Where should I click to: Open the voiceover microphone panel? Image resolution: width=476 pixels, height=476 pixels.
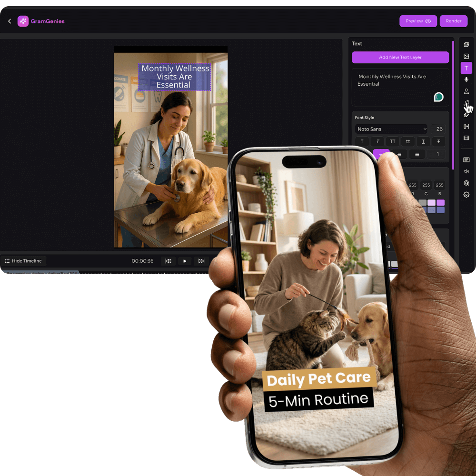[x=466, y=80]
